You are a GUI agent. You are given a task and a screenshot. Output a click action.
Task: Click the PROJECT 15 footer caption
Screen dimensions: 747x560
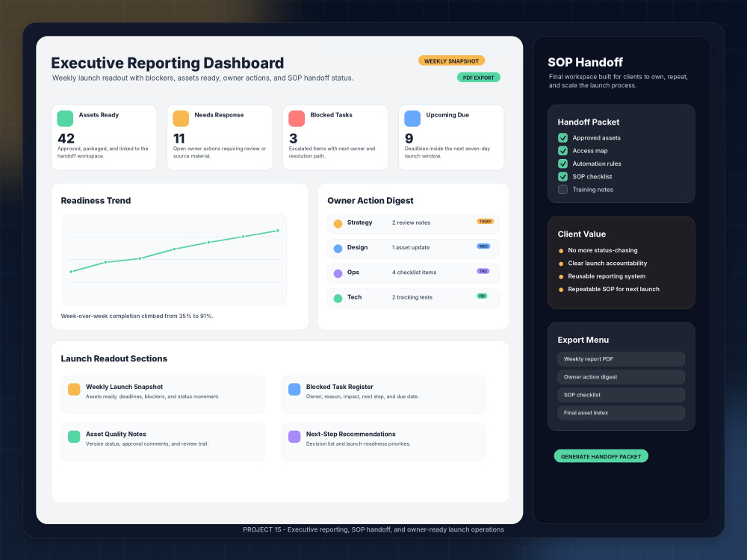pyautogui.click(x=373, y=529)
